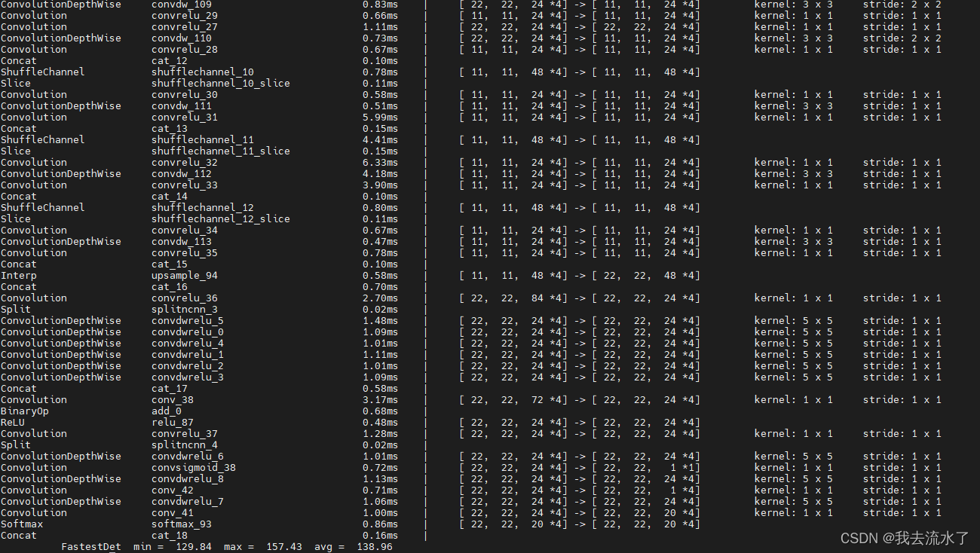Click the 4.18ms timing for convdw_112

click(x=381, y=174)
